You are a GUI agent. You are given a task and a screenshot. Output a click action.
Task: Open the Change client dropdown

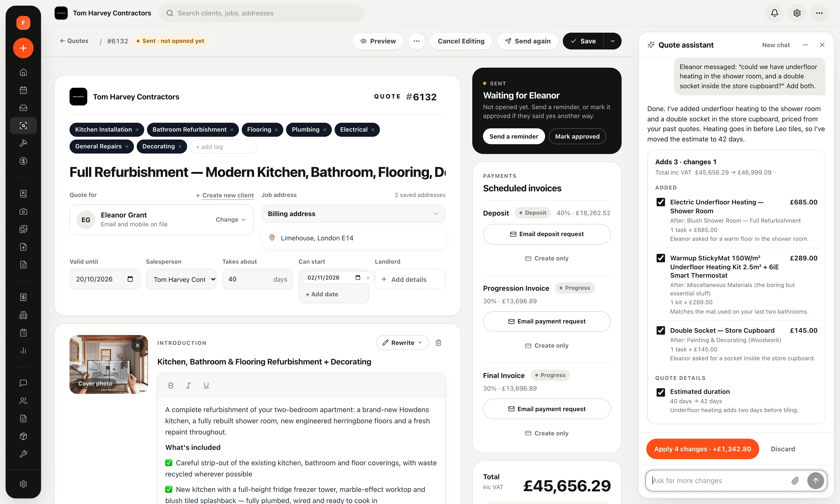231,220
